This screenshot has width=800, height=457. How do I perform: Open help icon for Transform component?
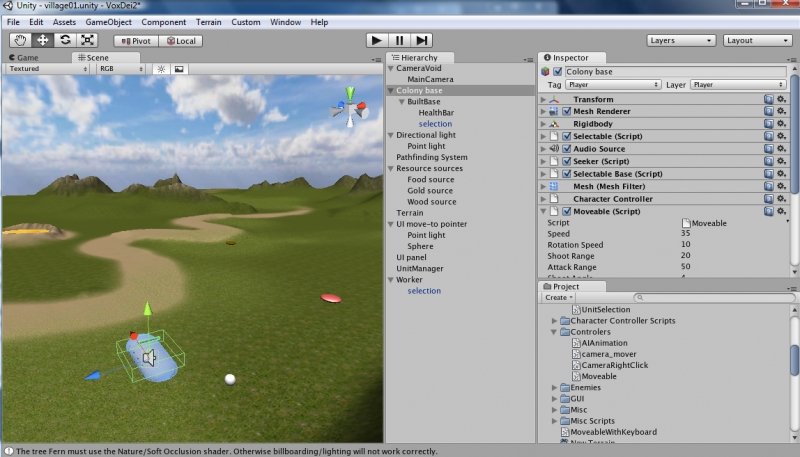[x=768, y=100]
